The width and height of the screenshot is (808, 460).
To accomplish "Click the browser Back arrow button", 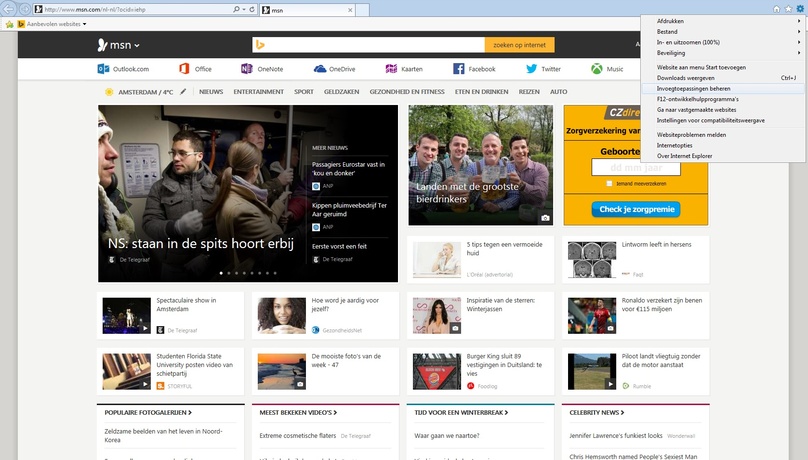I will (9, 9).
